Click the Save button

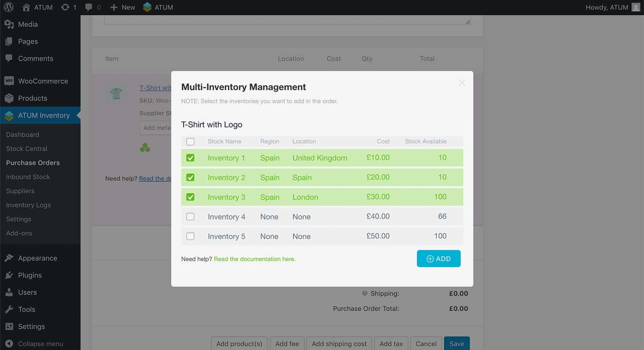coord(456,344)
